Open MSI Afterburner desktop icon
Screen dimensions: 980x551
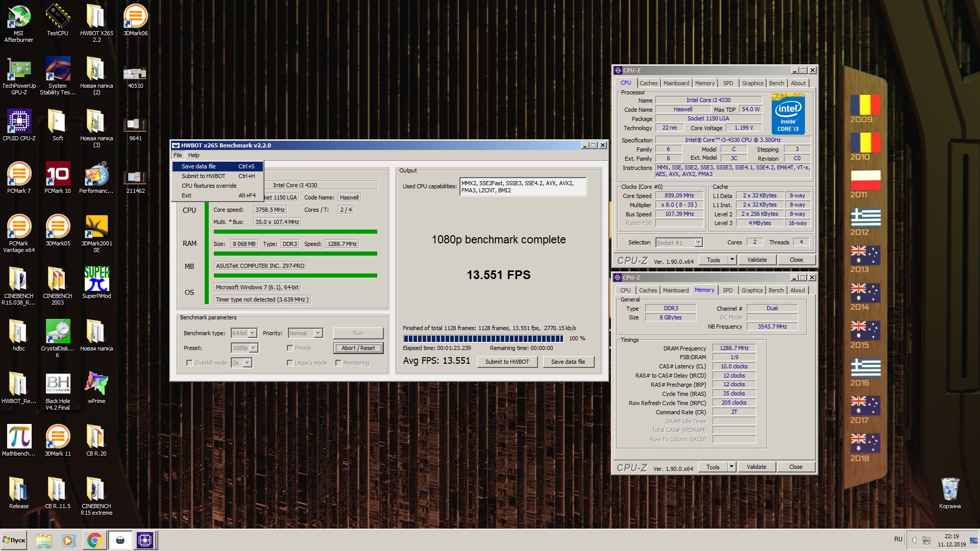click(19, 23)
